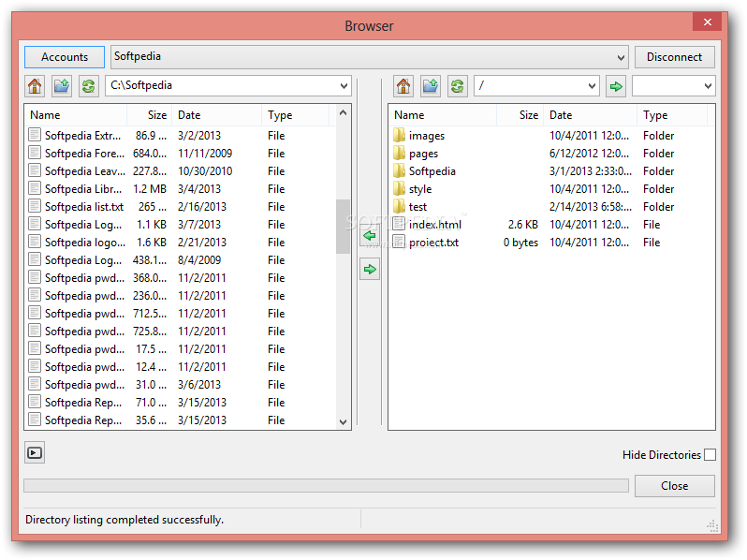Select the test folder icon

tap(399, 206)
